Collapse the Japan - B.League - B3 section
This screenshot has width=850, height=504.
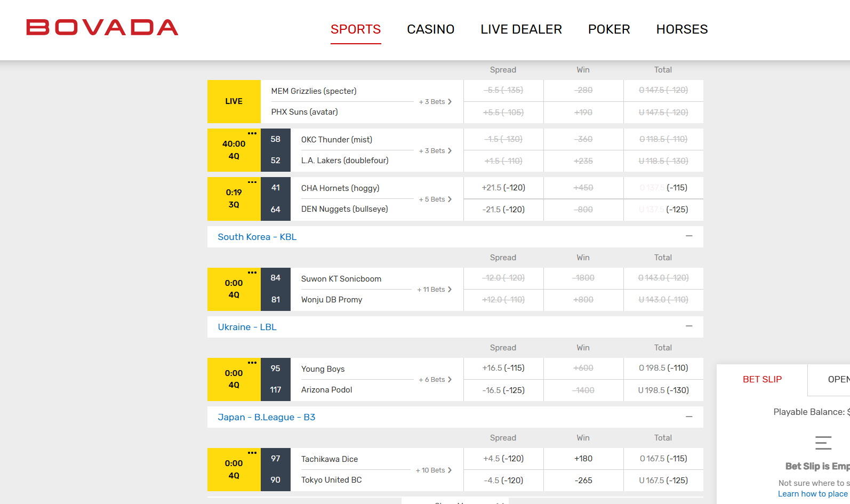point(689,417)
